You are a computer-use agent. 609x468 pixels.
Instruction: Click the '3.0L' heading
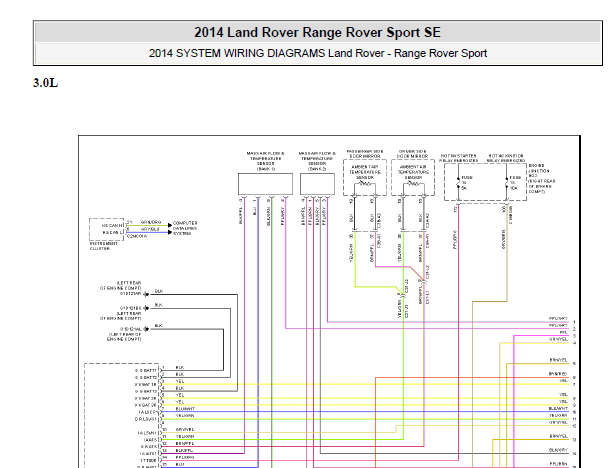point(45,83)
